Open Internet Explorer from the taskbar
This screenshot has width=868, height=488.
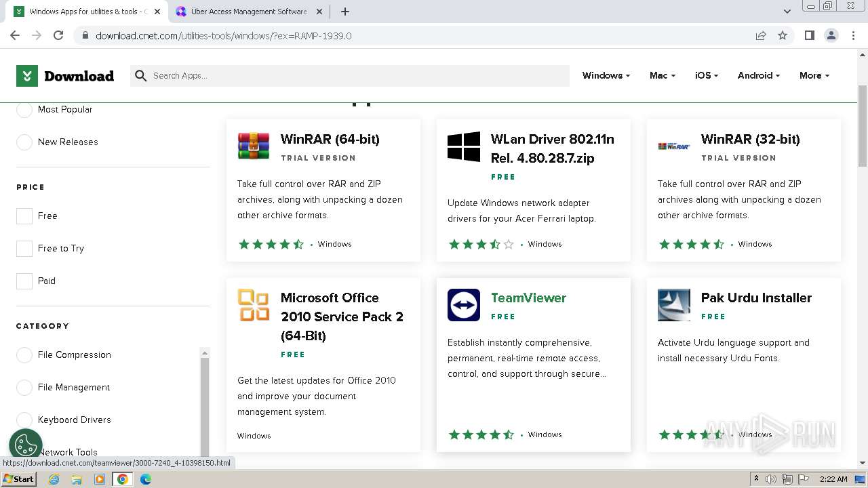point(54,479)
